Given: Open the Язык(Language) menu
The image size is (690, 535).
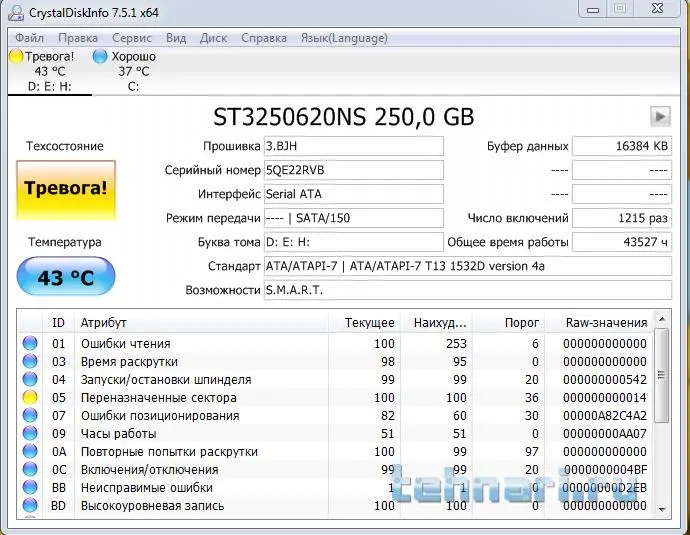Looking at the screenshot, I should (344, 38).
